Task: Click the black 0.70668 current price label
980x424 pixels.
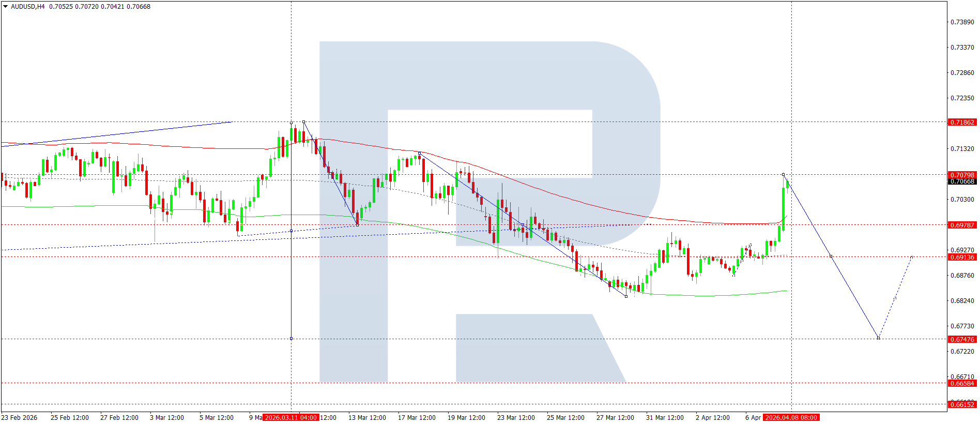Action: [x=962, y=181]
